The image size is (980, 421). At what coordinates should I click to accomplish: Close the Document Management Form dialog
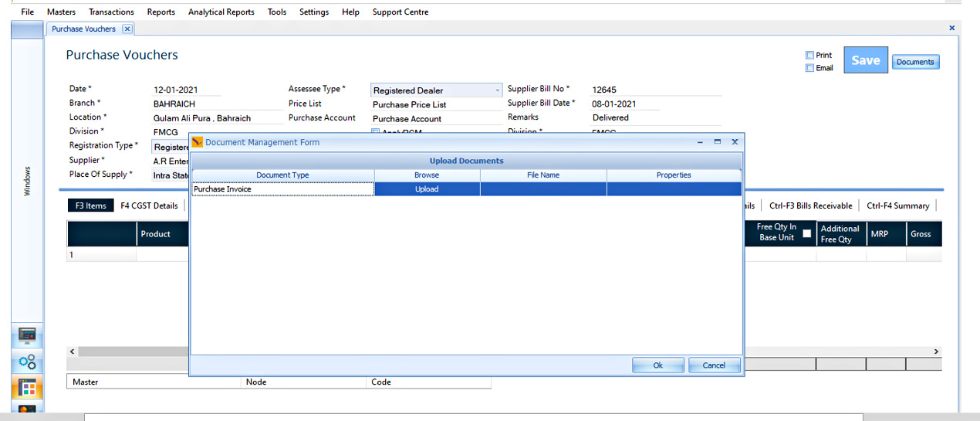735,142
